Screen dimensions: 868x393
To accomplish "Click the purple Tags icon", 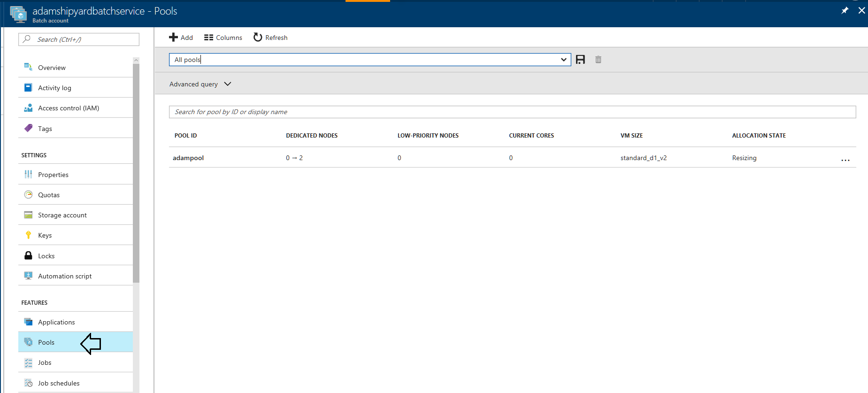I will pyautogui.click(x=28, y=128).
